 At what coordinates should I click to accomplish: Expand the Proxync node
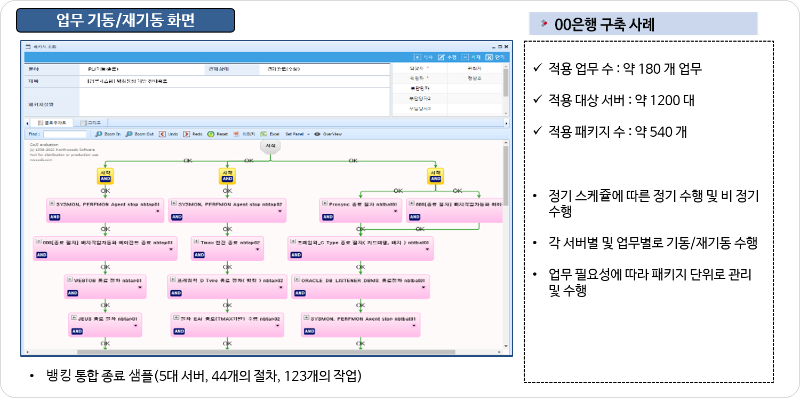[325, 203]
